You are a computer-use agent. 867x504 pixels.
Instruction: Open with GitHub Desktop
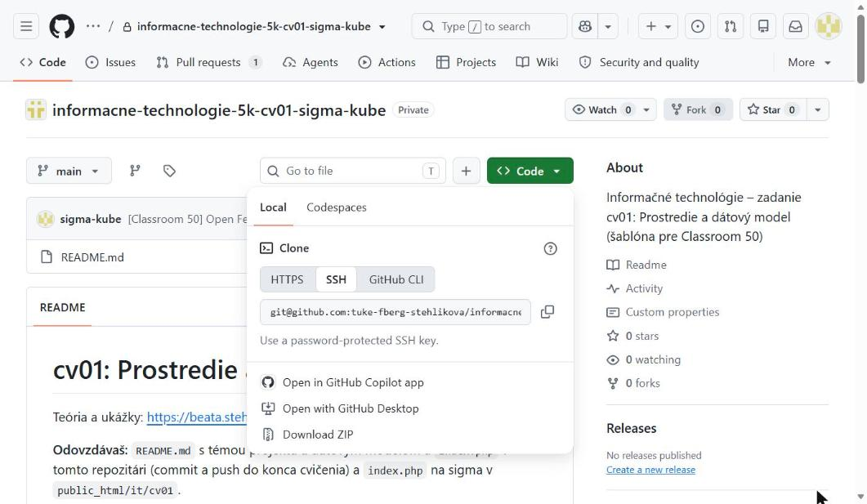point(350,408)
